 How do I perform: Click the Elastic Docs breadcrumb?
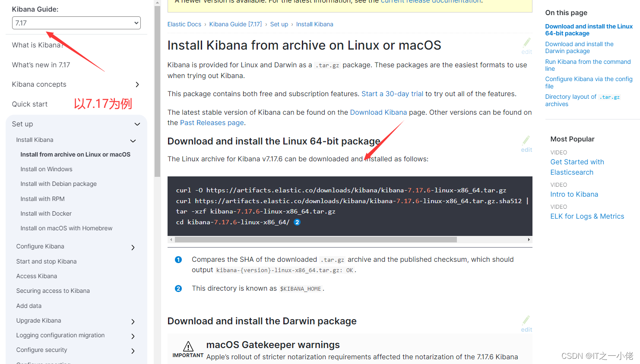click(x=184, y=24)
